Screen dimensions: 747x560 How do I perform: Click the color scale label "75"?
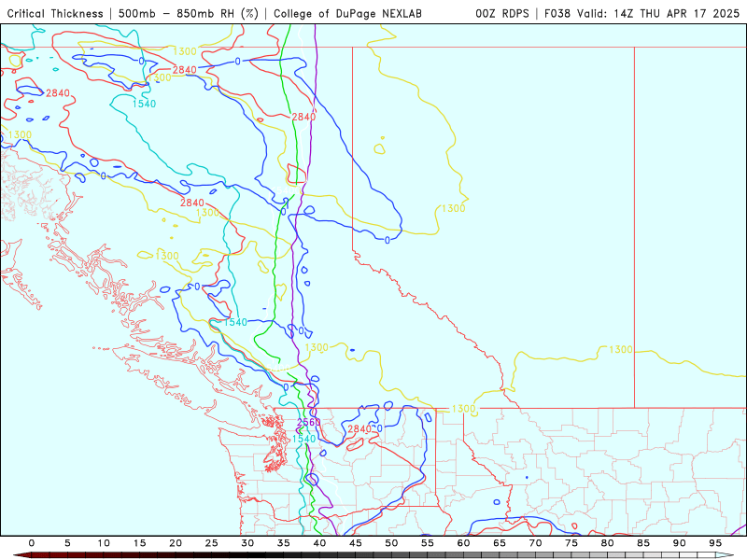coord(571,543)
